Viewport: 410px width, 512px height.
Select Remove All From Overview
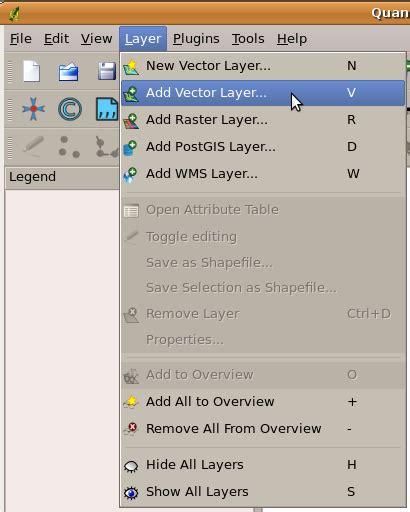click(x=263, y=429)
